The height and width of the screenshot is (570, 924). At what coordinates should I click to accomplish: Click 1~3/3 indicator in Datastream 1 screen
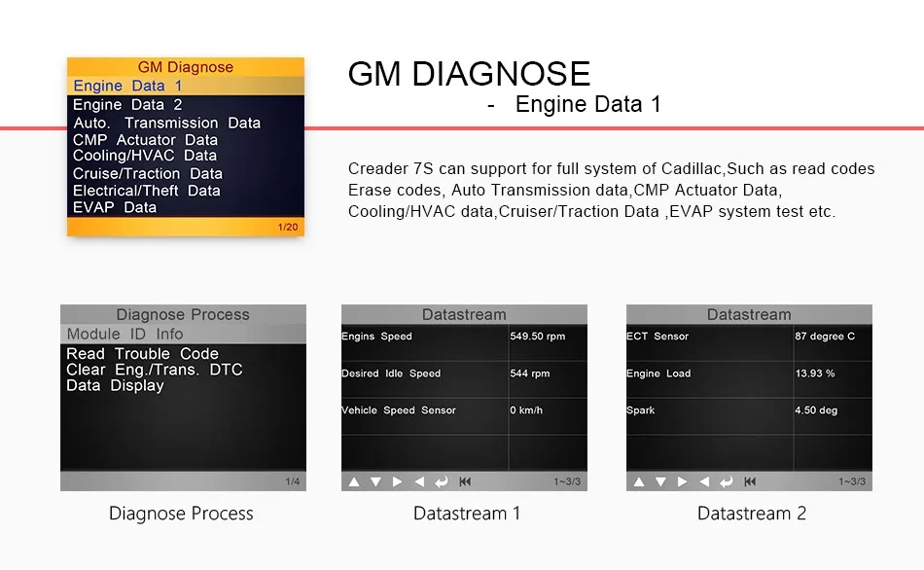point(567,481)
